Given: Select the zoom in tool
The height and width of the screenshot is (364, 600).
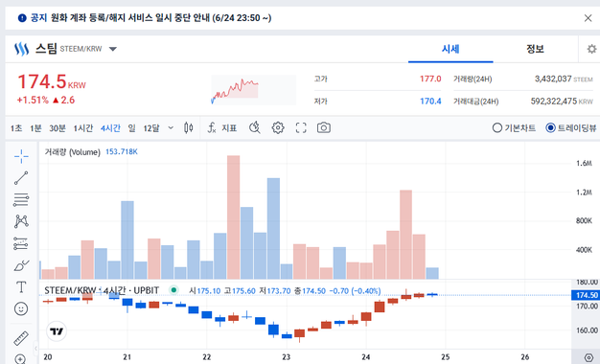Looking at the screenshot, I should [20, 359].
